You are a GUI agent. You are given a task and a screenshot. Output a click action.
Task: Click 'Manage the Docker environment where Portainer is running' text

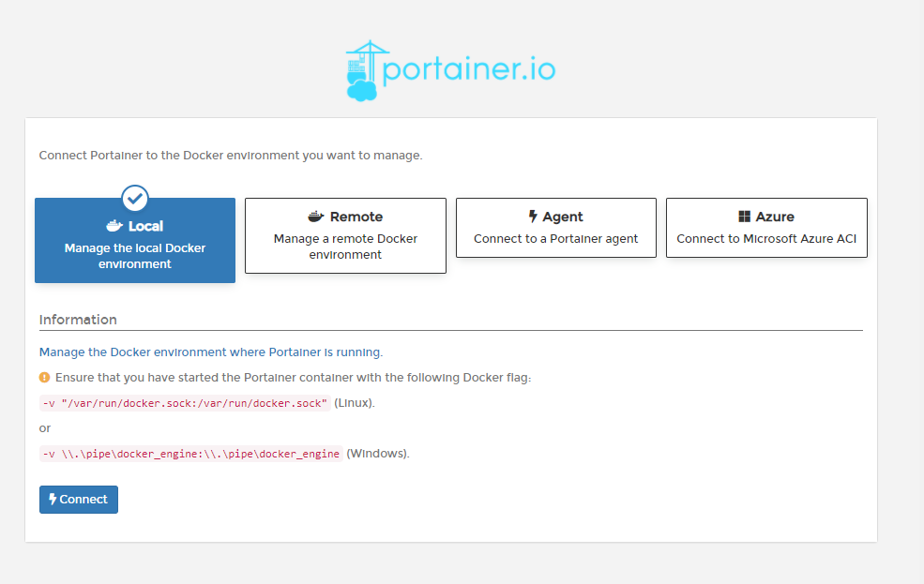click(211, 352)
